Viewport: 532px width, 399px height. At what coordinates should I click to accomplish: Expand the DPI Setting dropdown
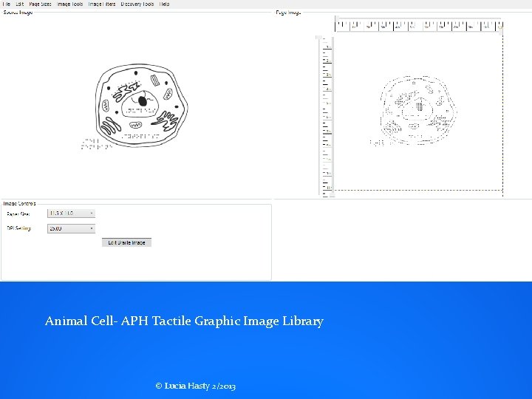(71, 228)
